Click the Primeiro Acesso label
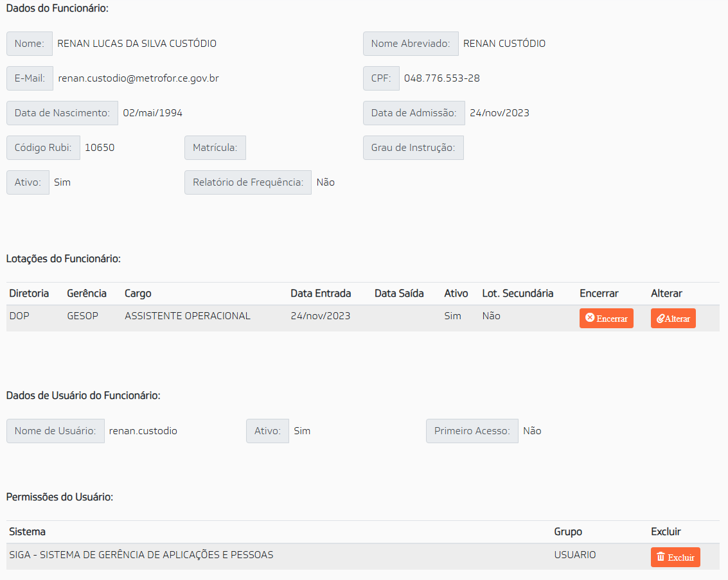Screen dimensions: 728x580 (472, 431)
